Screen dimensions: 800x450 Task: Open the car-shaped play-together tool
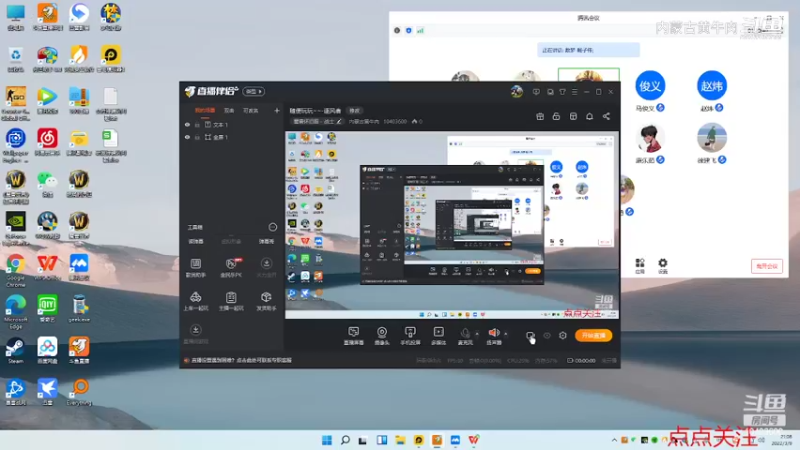(x=195, y=301)
